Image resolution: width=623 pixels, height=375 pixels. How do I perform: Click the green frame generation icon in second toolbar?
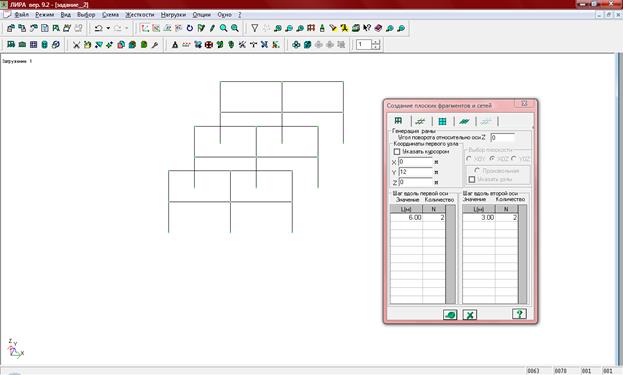pos(11,44)
